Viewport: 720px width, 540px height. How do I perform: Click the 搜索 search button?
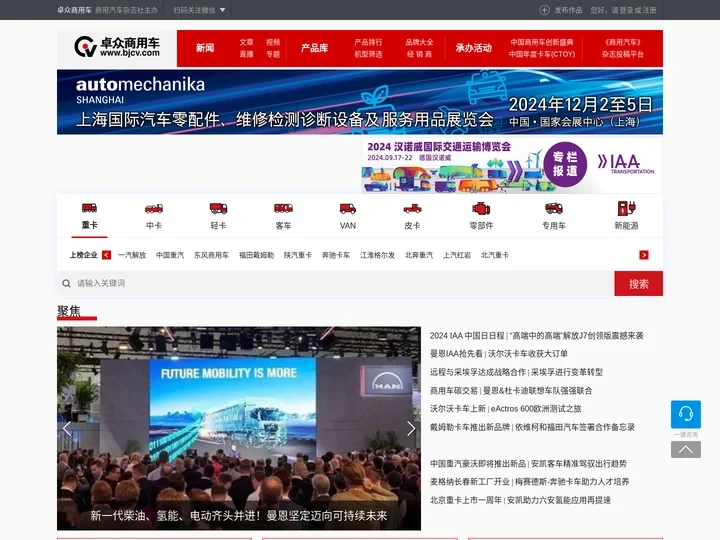(638, 284)
